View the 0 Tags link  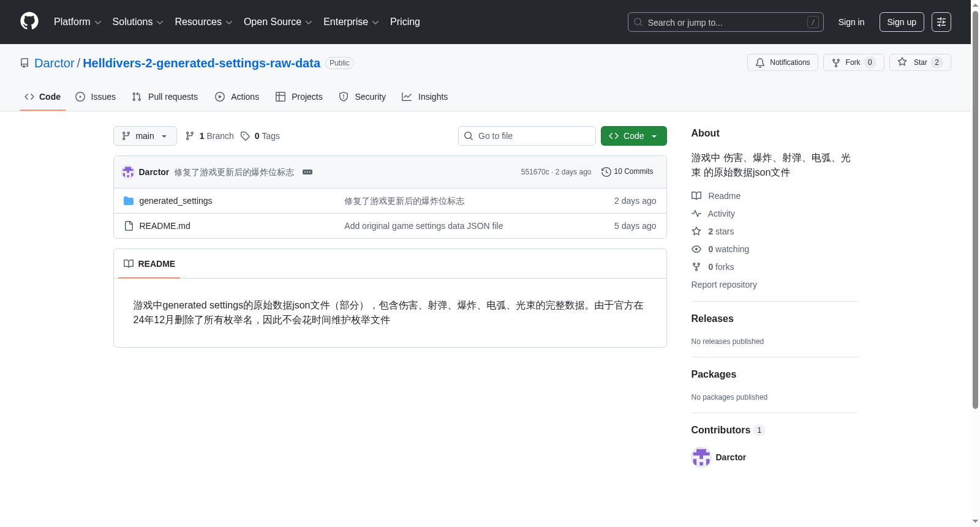[x=260, y=136]
